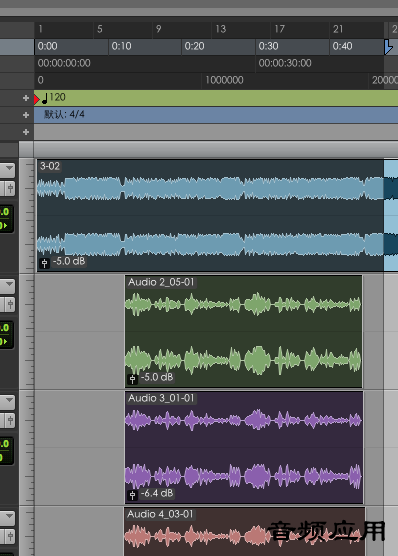Click the green arrow in the Audio 2_05-01 track display
398x556 pixels.
(x=5, y=341)
